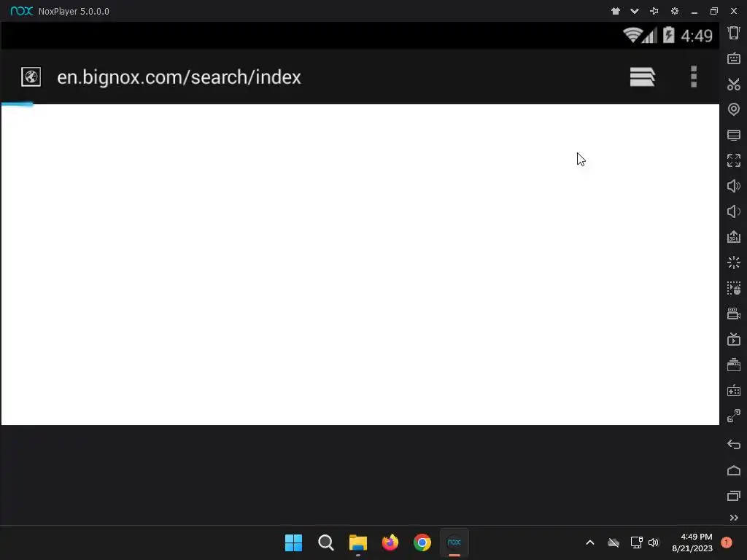Image resolution: width=747 pixels, height=560 pixels.
Task: Open the multi-instance toolbox icon
Action: point(734,365)
